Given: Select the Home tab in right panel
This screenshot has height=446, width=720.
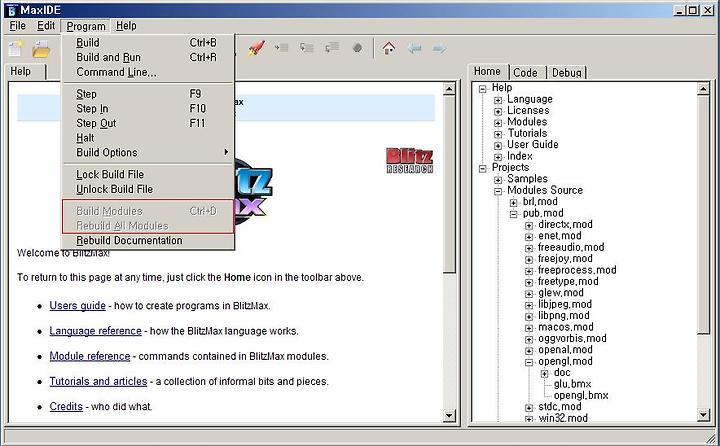Looking at the screenshot, I should coord(487,72).
